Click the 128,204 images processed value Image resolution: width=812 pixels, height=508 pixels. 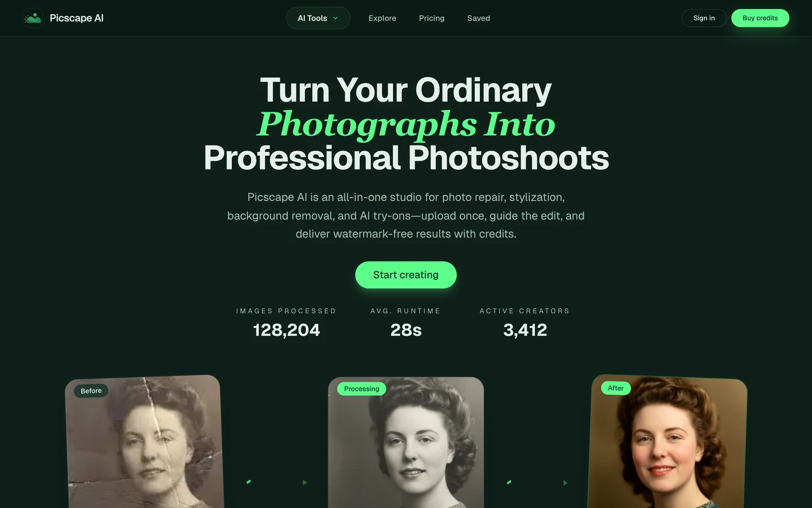tap(286, 330)
